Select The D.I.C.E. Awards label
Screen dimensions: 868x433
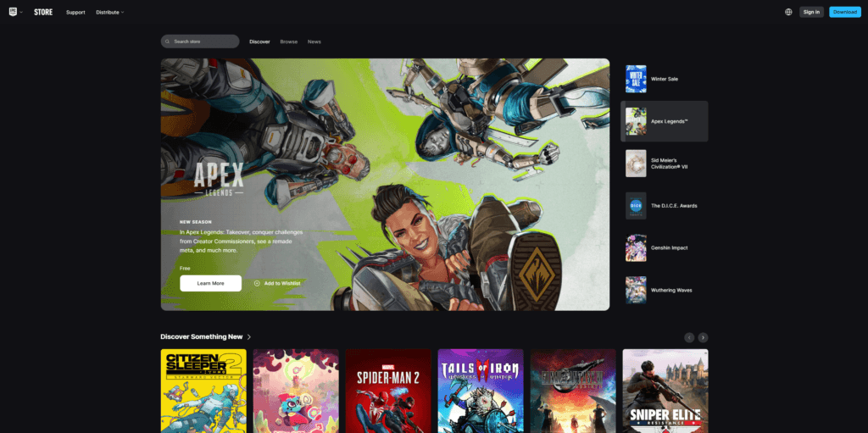click(674, 205)
